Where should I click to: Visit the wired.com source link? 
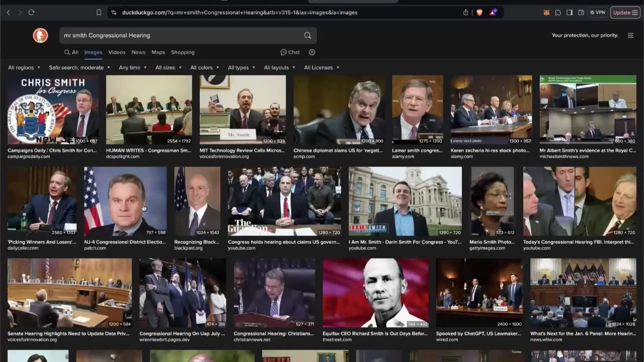pos(446,340)
